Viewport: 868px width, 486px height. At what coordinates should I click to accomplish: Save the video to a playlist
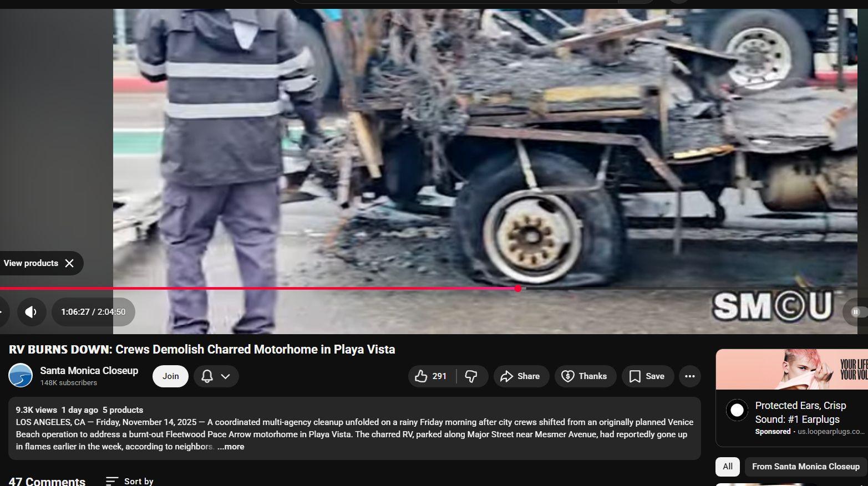pyautogui.click(x=647, y=376)
